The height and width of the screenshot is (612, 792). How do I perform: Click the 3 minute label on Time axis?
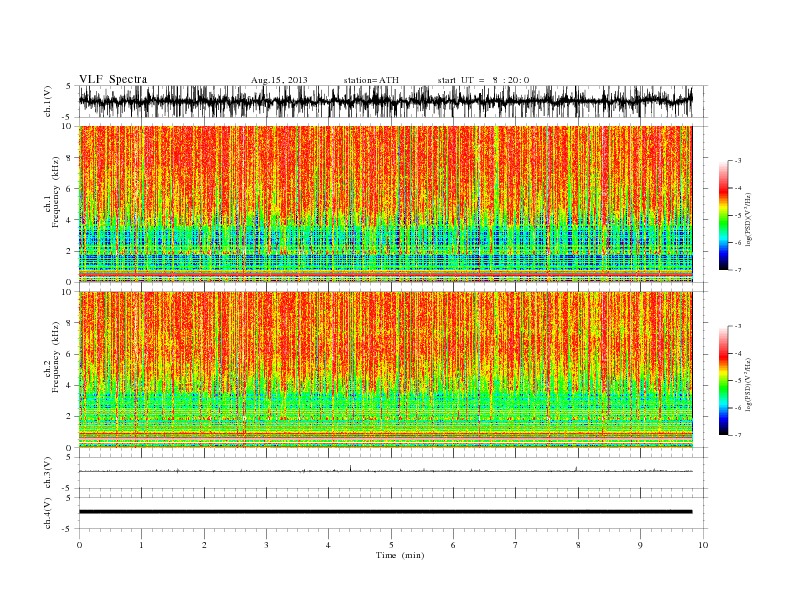[x=266, y=545]
